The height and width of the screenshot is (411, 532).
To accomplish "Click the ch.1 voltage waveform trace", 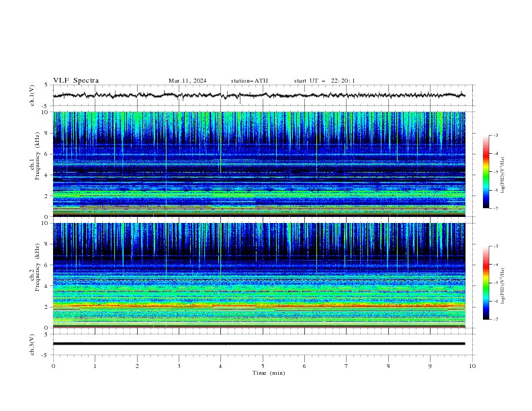I will click(x=259, y=95).
